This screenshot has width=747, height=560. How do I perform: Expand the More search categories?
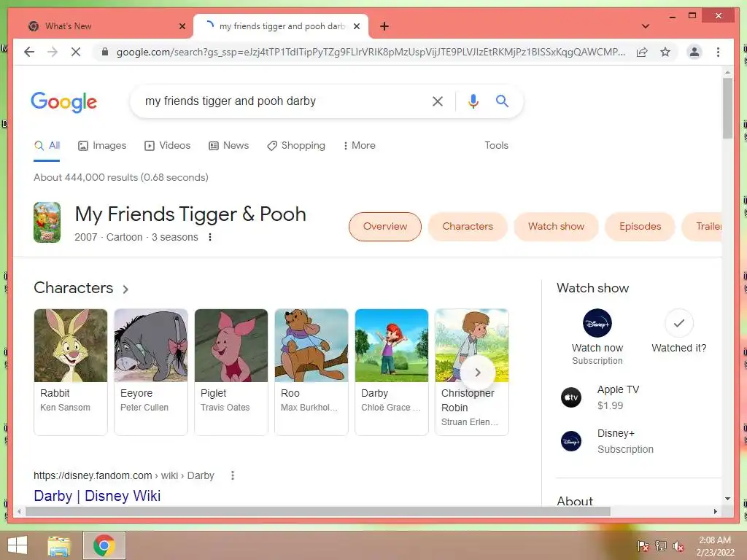click(x=359, y=146)
